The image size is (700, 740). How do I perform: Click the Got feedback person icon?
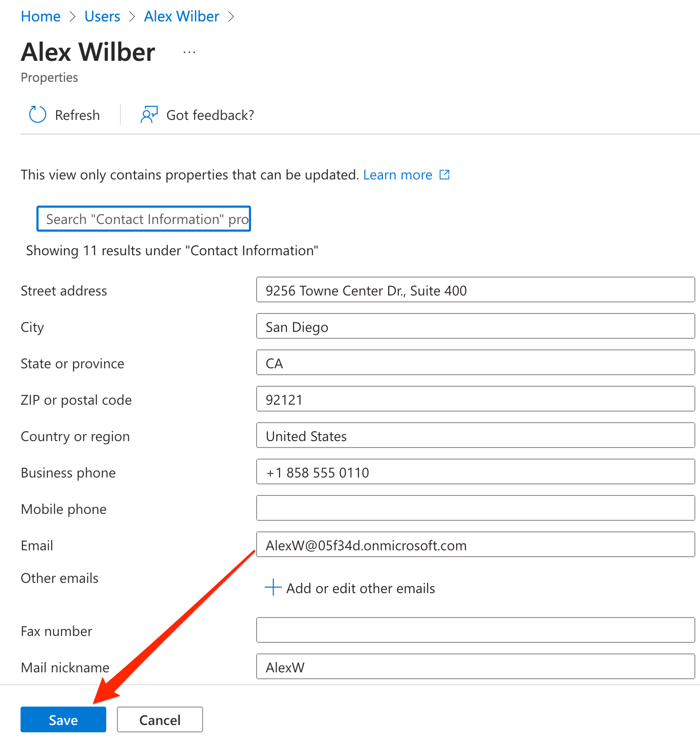(149, 115)
